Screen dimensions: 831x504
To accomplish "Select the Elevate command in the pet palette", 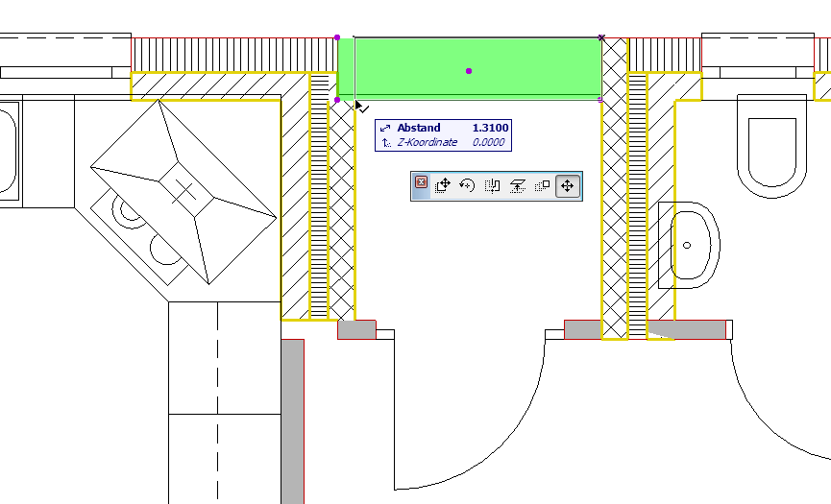I will click(517, 186).
